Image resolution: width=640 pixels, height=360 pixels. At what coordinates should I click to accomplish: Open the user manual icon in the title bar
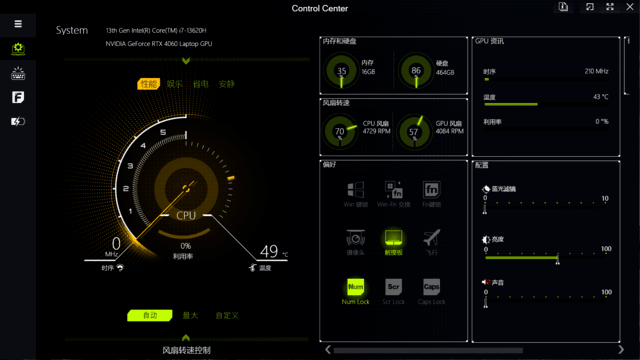click(563, 7)
